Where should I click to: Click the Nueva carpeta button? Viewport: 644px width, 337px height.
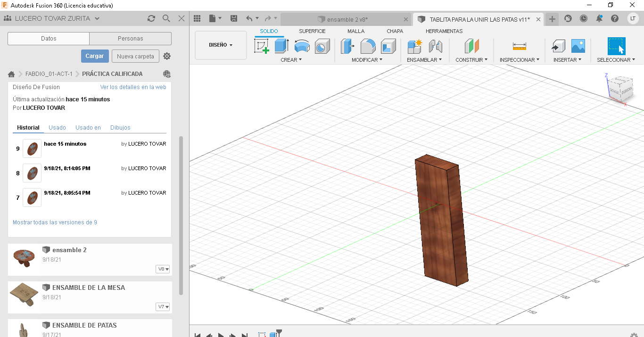pyautogui.click(x=135, y=56)
